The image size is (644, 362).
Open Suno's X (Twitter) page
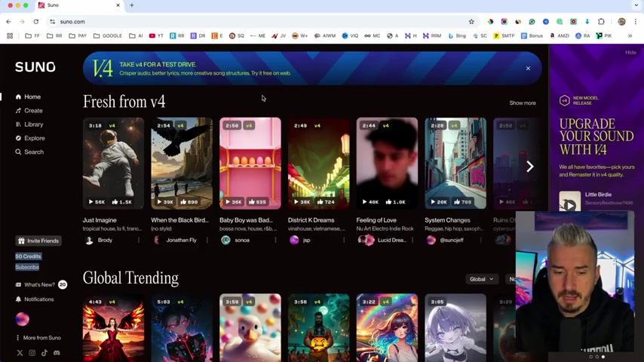20,353
